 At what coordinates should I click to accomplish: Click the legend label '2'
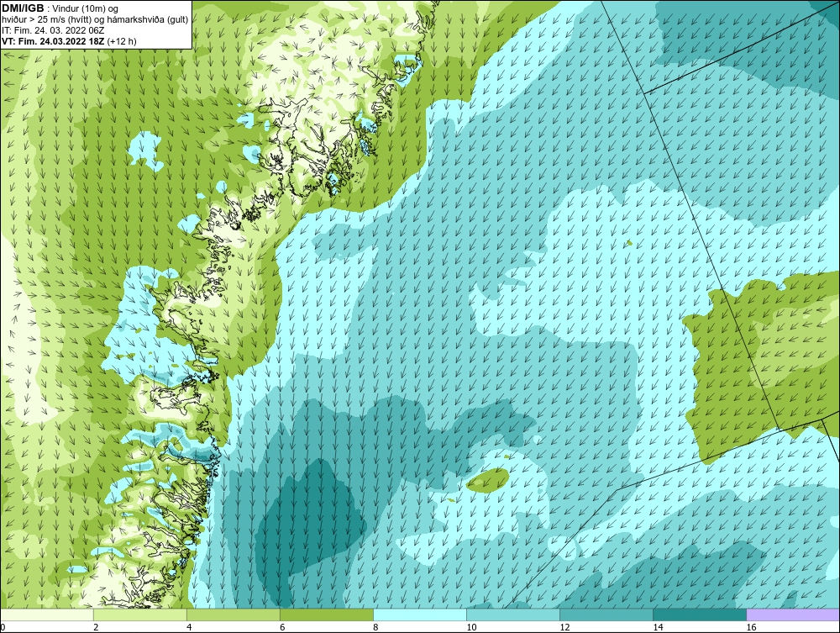pos(96,627)
